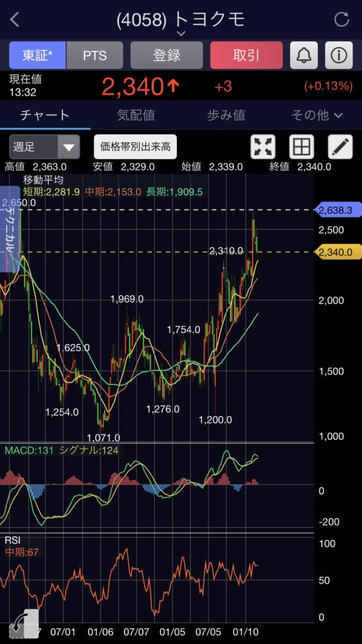The image size is (362, 644).
Task: Open the テクニカル side panel
Action: [x=10, y=229]
